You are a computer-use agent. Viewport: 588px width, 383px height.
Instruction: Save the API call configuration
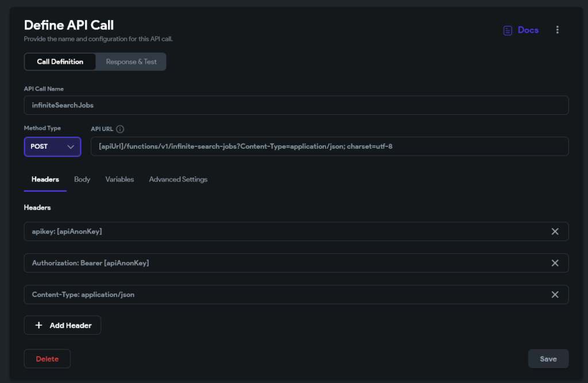(x=548, y=358)
